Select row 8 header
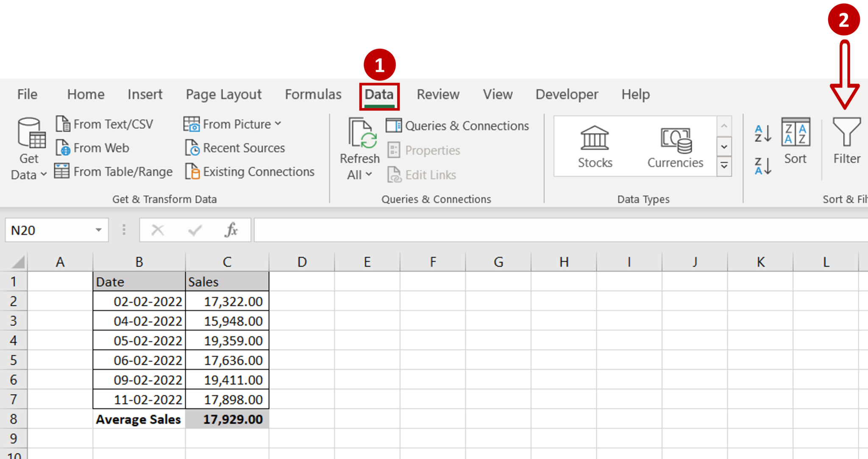 pyautogui.click(x=14, y=419)
